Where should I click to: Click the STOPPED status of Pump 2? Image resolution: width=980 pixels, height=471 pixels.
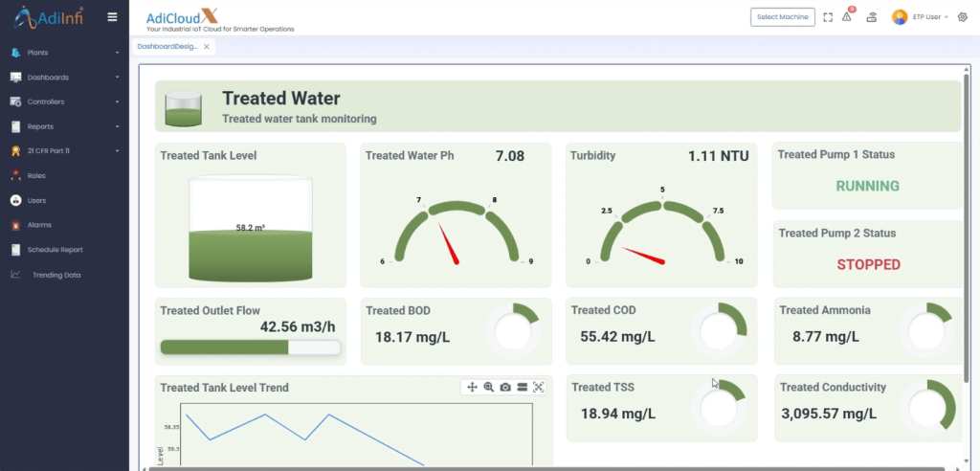[x=869, y=264]
